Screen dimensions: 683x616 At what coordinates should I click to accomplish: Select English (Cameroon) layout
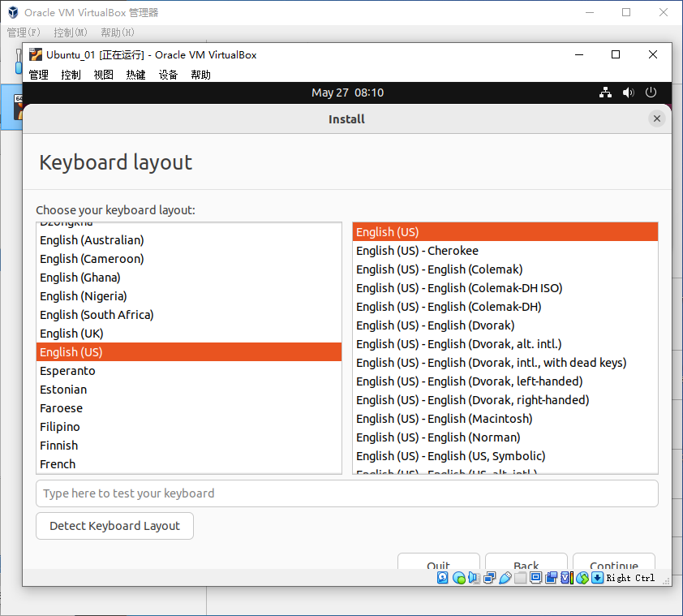tap(189, 259)
